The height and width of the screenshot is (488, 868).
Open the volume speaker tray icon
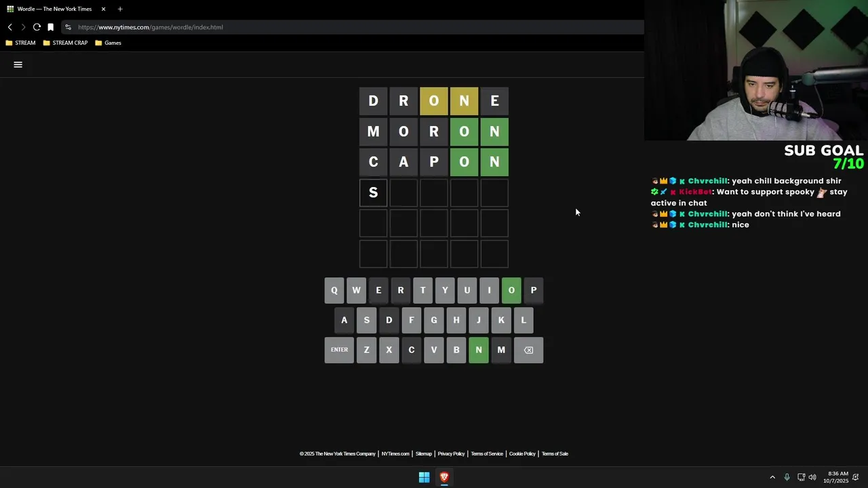(x=812, y=477)
